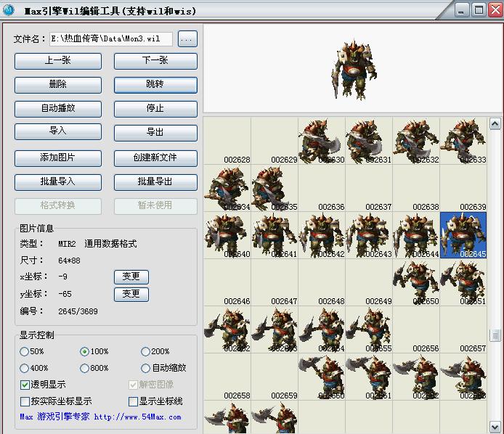Click sprite thumbnail 002634
This screenshot has width=504, height=434.
pos(227,188)
